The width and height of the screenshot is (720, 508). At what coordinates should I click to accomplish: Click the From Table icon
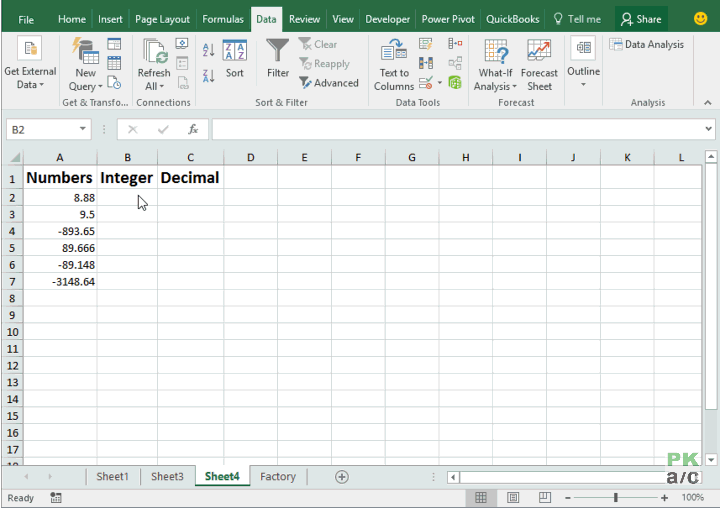click(114, 63)
